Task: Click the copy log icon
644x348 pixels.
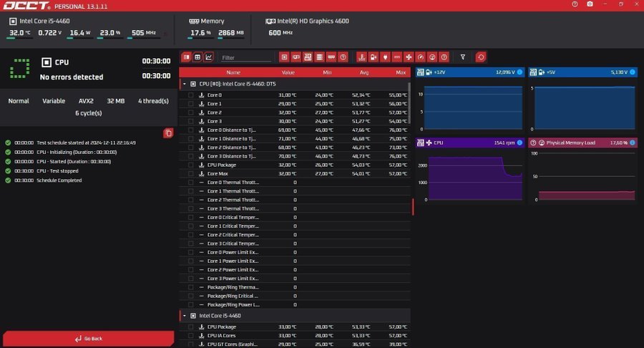Action: click(x=167, y=133)
